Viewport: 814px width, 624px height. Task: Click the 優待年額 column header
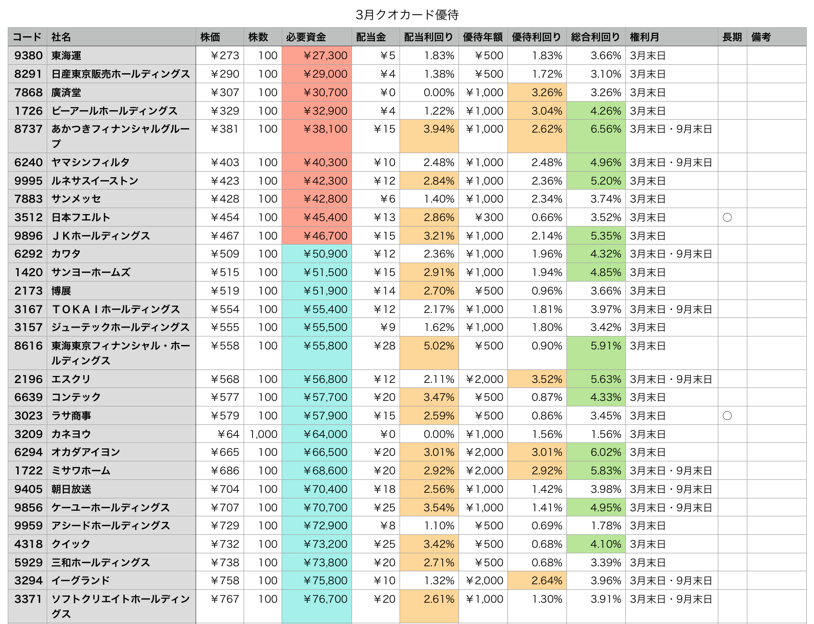click(483, 37)
